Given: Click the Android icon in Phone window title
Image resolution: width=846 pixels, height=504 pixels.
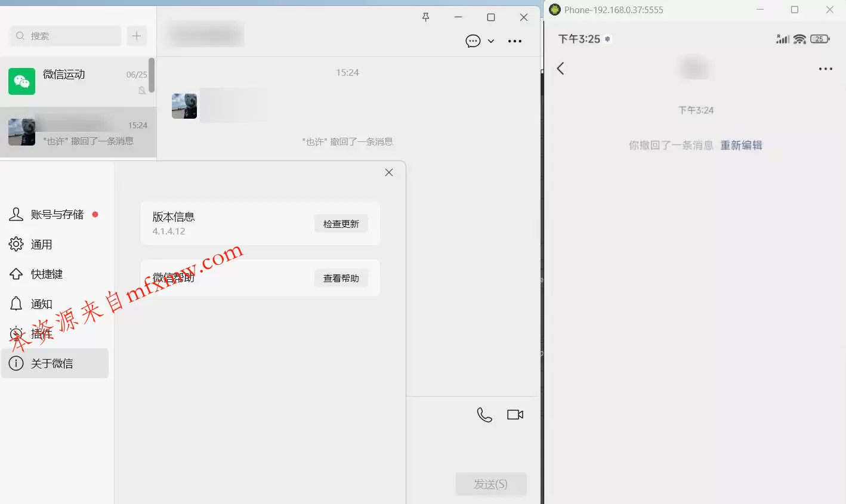Looking at the screenshot, I should coord(555,10).
